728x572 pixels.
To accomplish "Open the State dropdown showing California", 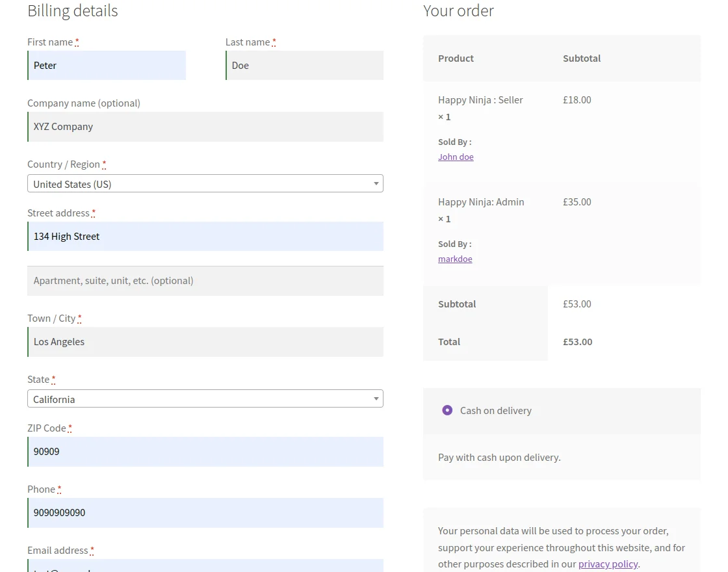I will (205, 398).
